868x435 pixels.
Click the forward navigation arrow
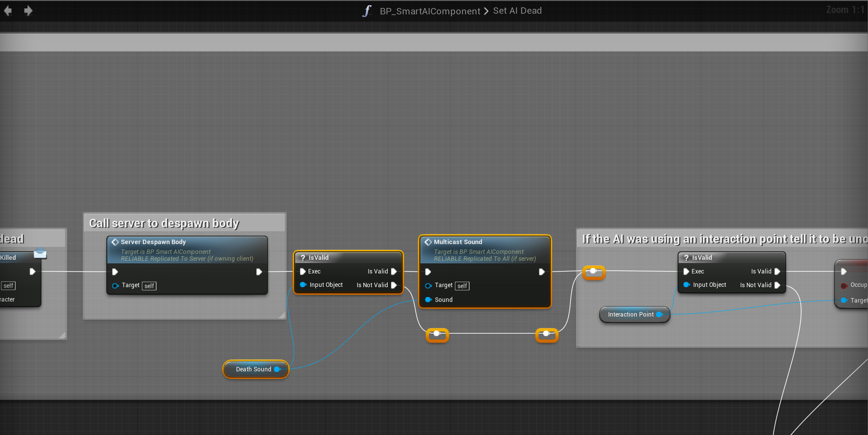point(28,11)
